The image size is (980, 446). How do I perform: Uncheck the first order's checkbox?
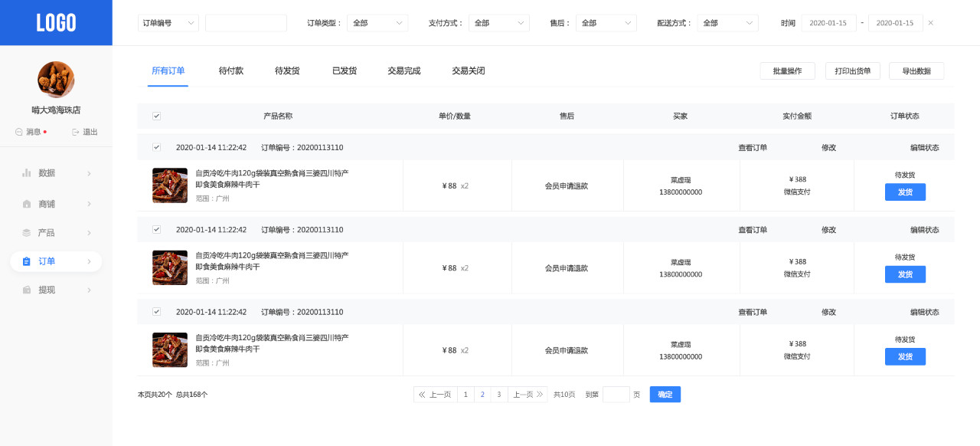(x=156, y=147)
